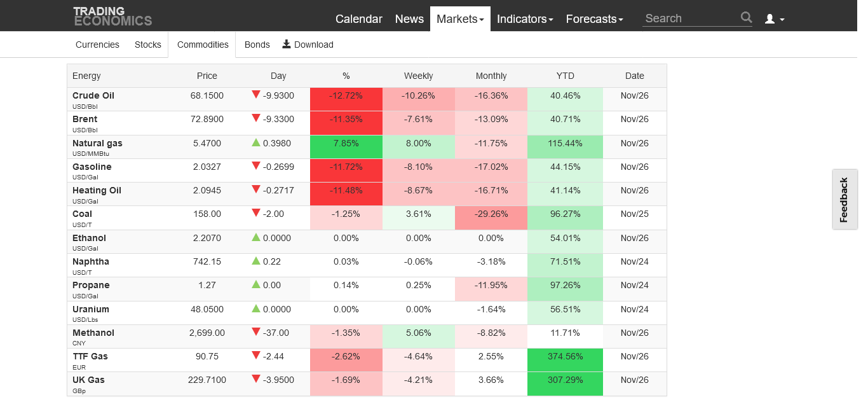This screenshot has width=868, height=409.
Task: Expand the Indicators dropdown menu
Action: click(x=524, y=19)
